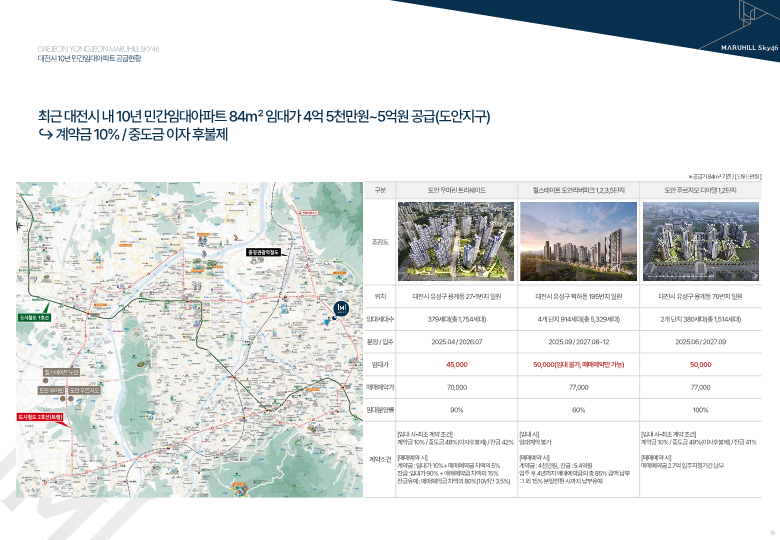Screen dimensions: 780x540
Task: Click the '60%' rental rate cell
Action: [578, 410]
